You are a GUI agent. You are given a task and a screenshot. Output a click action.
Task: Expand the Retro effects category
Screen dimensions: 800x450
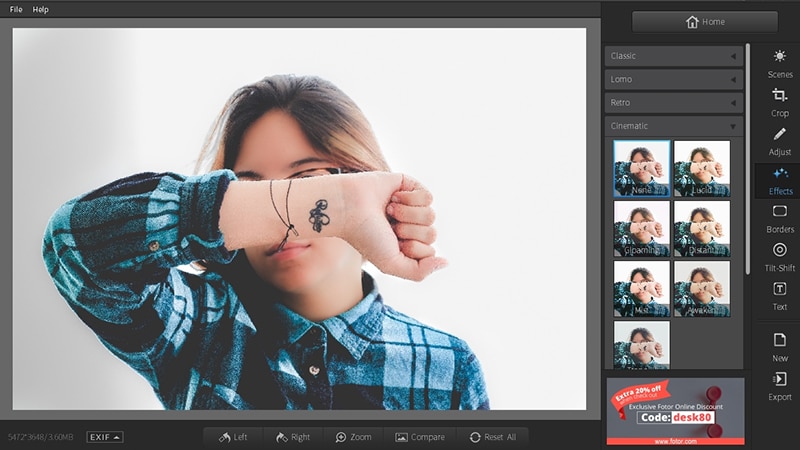673,103
